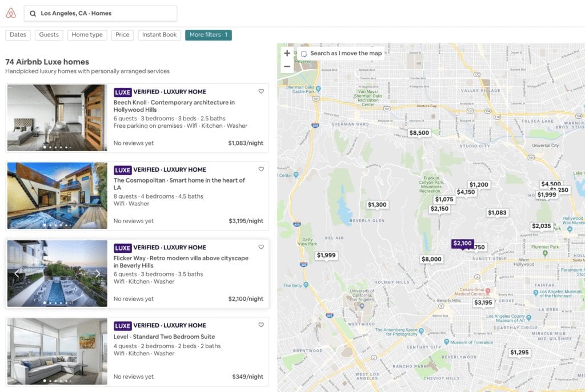Toggle the Instant Book filter
This screenshot has width=585, height=392.
pyautogui.click(x=159, y=35)
